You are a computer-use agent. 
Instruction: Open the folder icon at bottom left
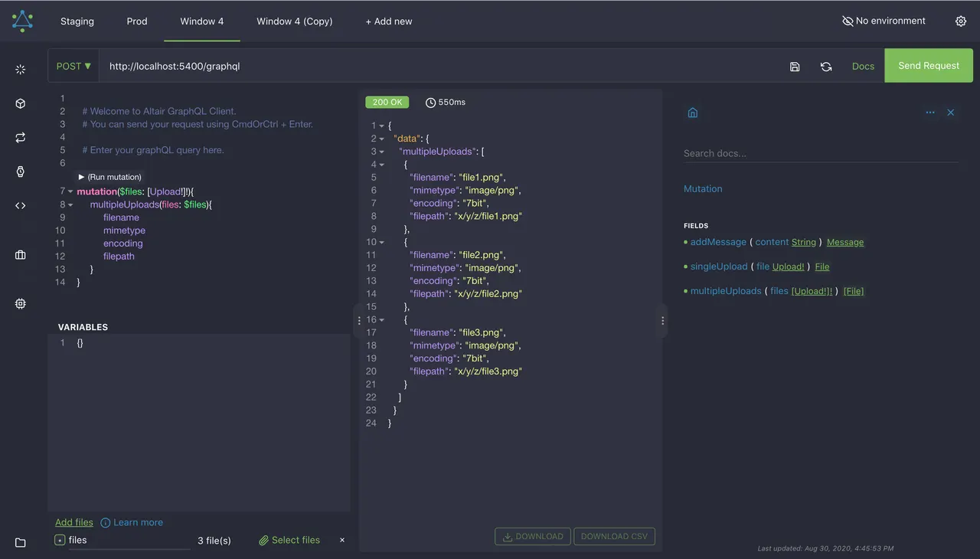21,542
